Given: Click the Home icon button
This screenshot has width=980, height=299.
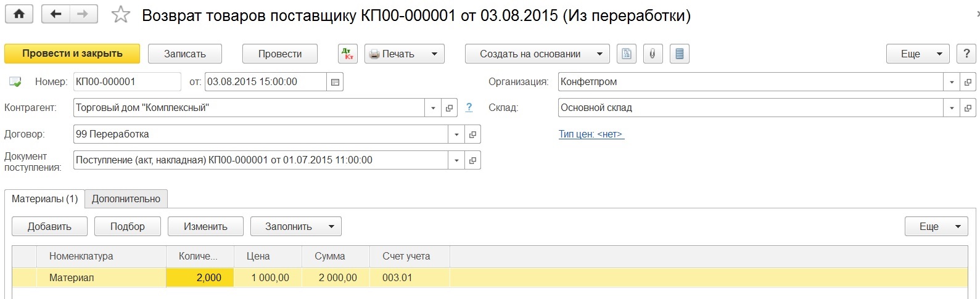Looking at the screenshot, I should tap(19, 14).
